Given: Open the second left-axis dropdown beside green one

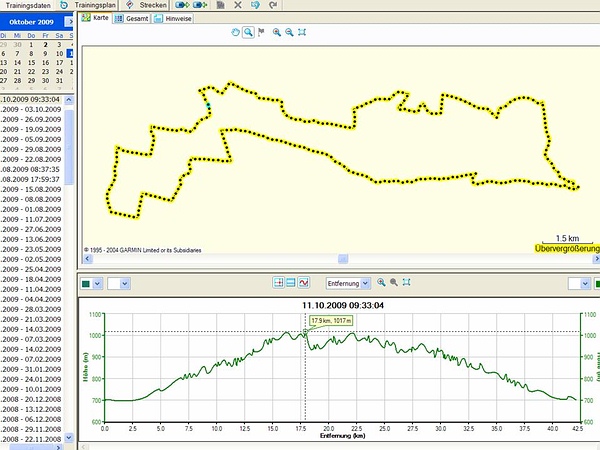Looking at the screenshot, I should coord(127,284).
